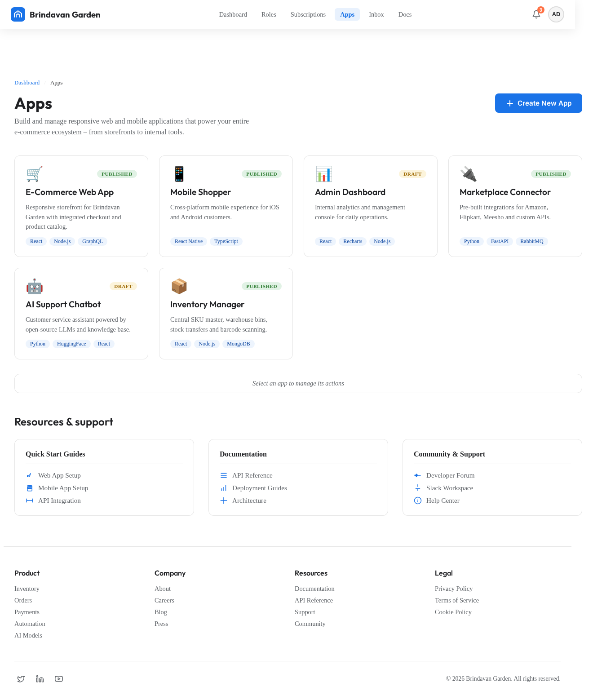Open the AD user avatar menu
This screenshot has width=593, height=700.
(556, 14)
